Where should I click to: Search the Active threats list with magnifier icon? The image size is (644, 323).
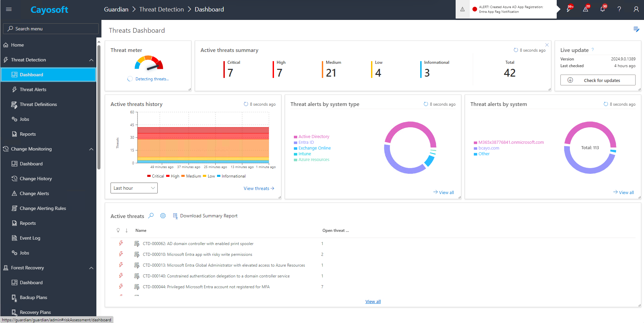click(151, 215)
